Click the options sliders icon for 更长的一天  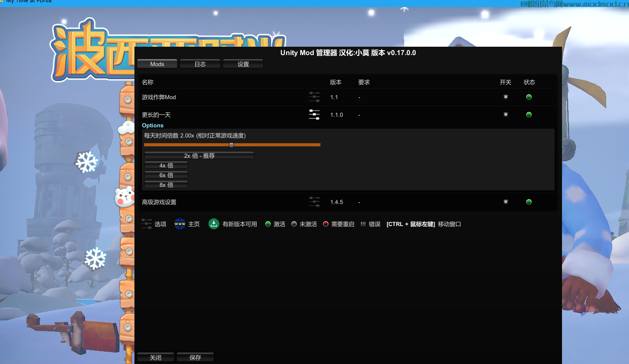pyautogui.click(x=314, y=115)
